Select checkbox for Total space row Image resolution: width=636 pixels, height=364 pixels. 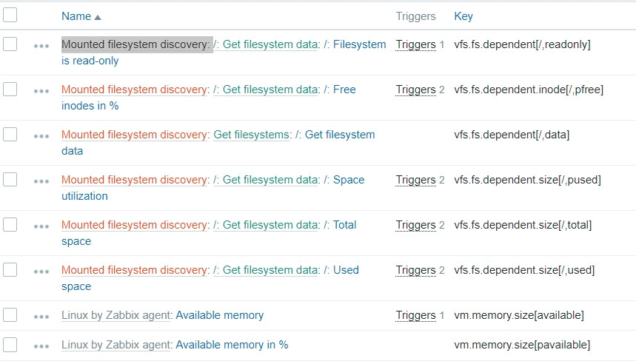10,224
